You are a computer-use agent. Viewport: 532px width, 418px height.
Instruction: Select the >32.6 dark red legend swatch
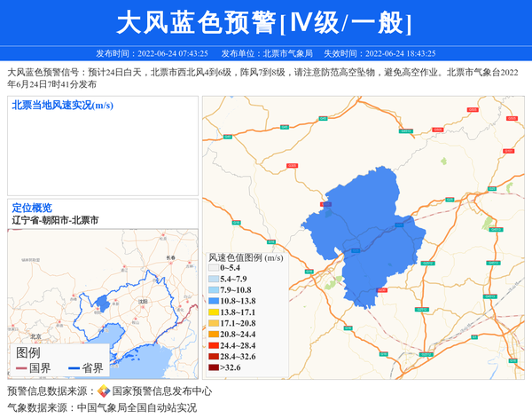click(213, 367)
